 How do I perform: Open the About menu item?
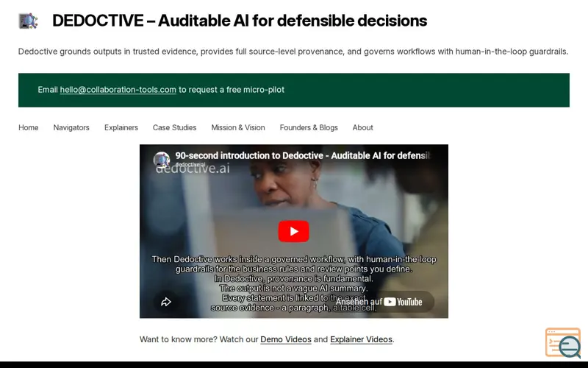point(362,127)
